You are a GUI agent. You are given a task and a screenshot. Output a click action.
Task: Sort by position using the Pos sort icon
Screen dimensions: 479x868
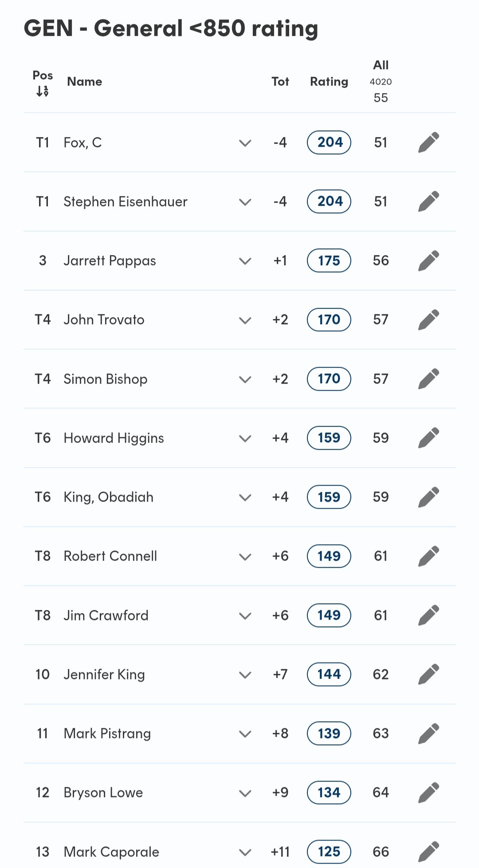point(43,91)
